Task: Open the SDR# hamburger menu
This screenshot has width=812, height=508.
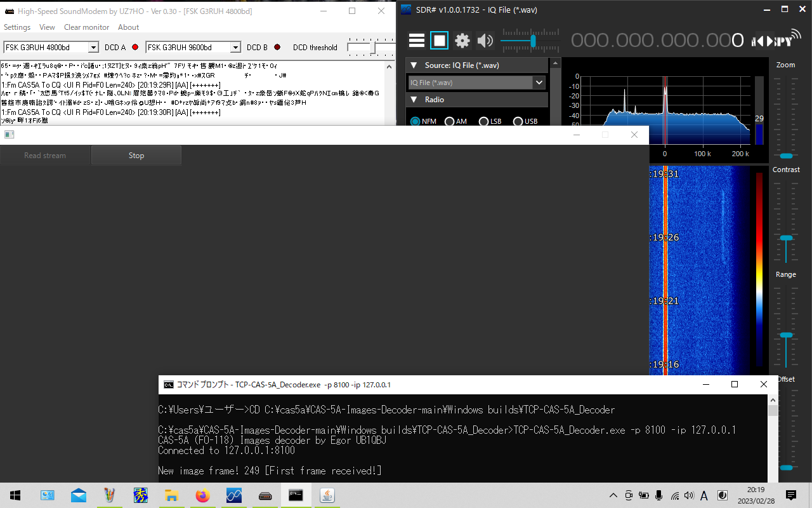Action: (x=417, y=41)
